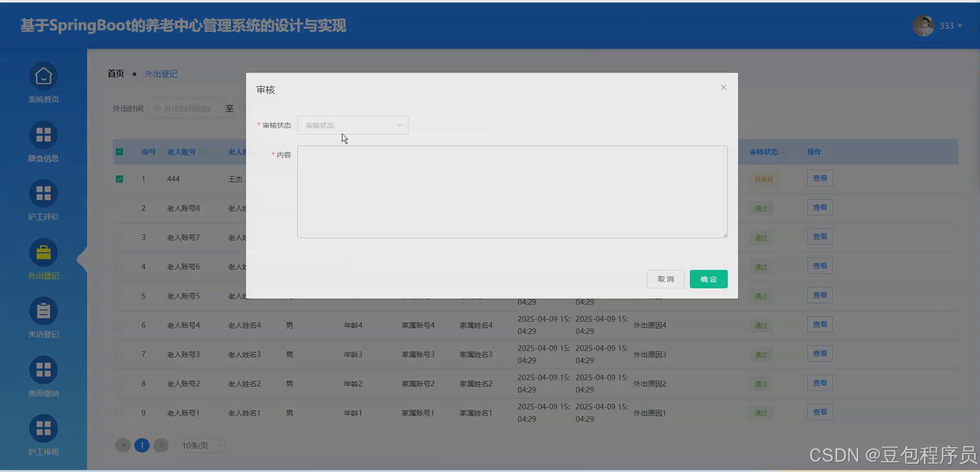The height and width of the screenshot is (472, 980).
Task: Cancel the dialog with 取消 button
Action: click(x=665, y=279)
